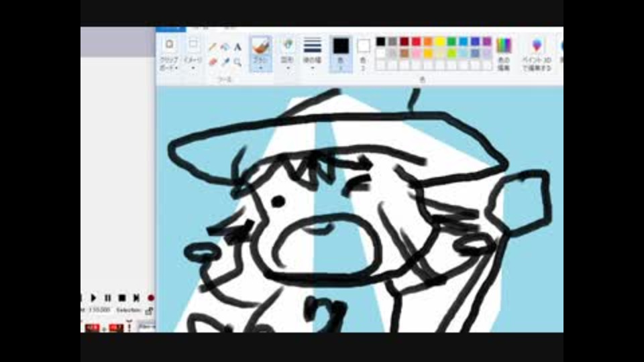The height and width of the screenshot is (362, 644).
Task: Pick the lime green swatch
Action: [451, 54]
